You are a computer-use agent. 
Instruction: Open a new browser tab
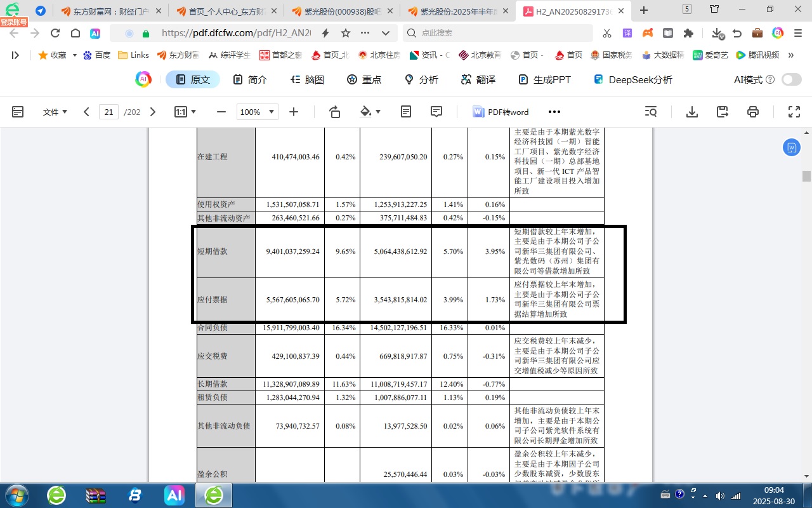644,10
